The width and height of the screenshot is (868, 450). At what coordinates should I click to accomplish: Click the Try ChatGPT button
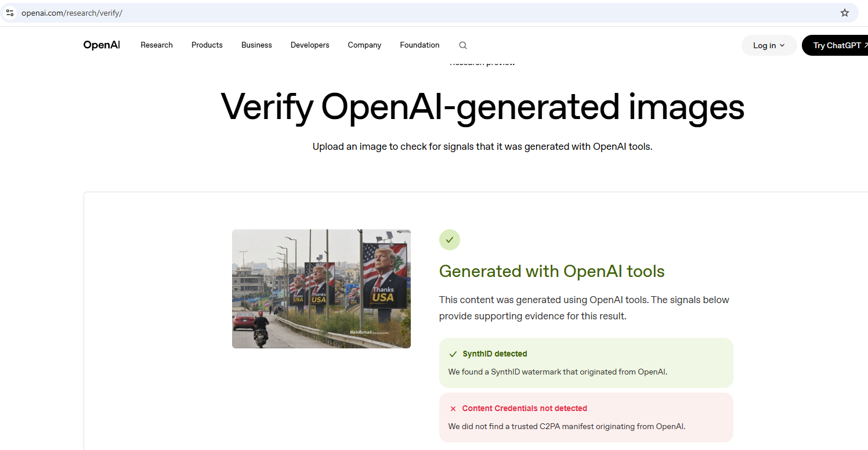tap(836, 45)
